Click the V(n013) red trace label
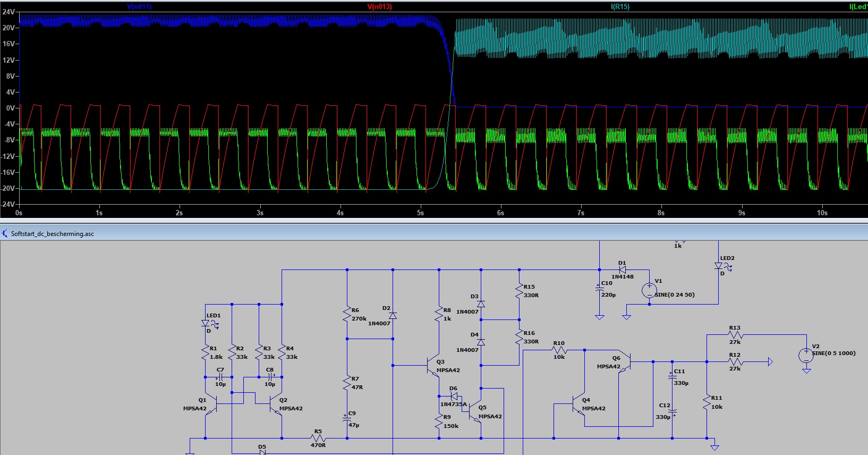This screenshot has width=868, height=455. coord(379,7)
